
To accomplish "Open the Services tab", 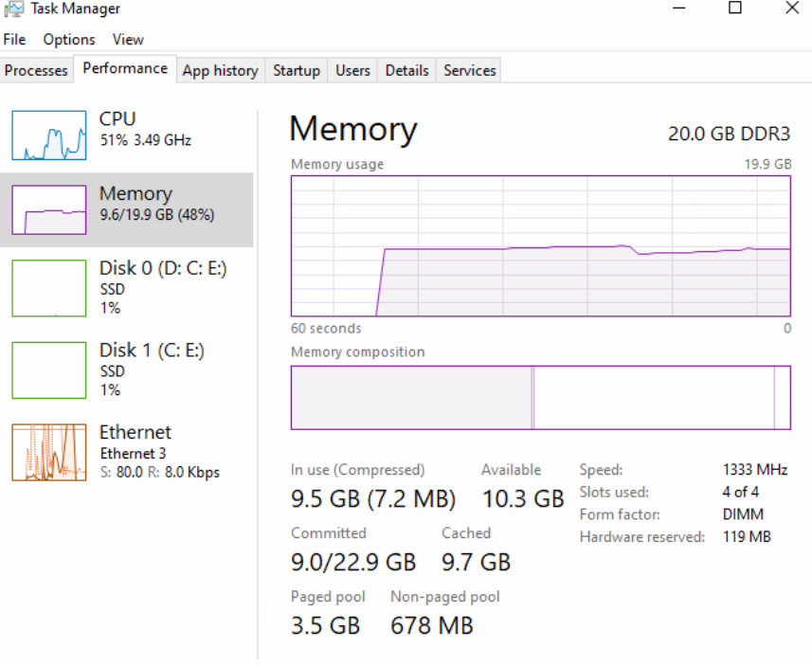I will click(x=469, y=71).
